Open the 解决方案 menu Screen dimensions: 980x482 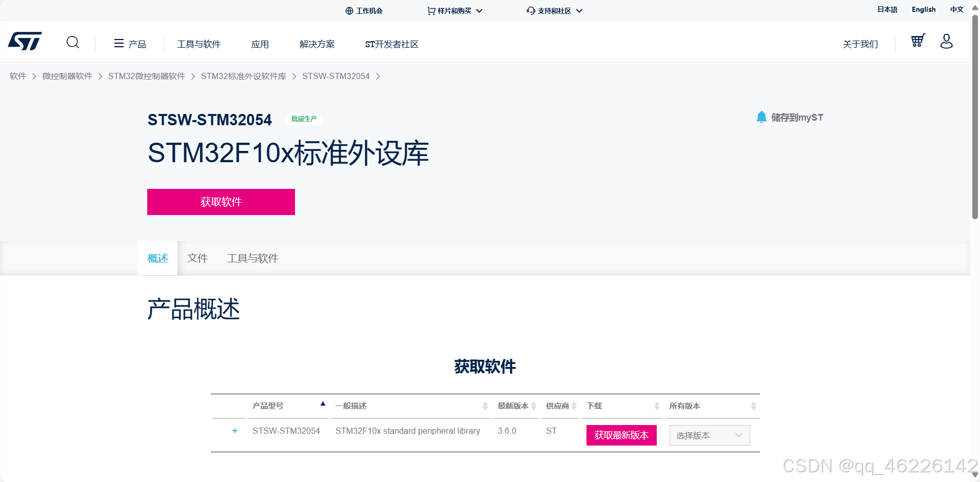coord(317,44)
